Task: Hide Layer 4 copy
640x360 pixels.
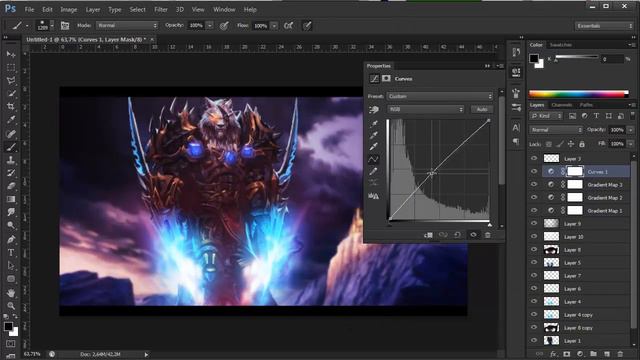Action: [534, 315]
